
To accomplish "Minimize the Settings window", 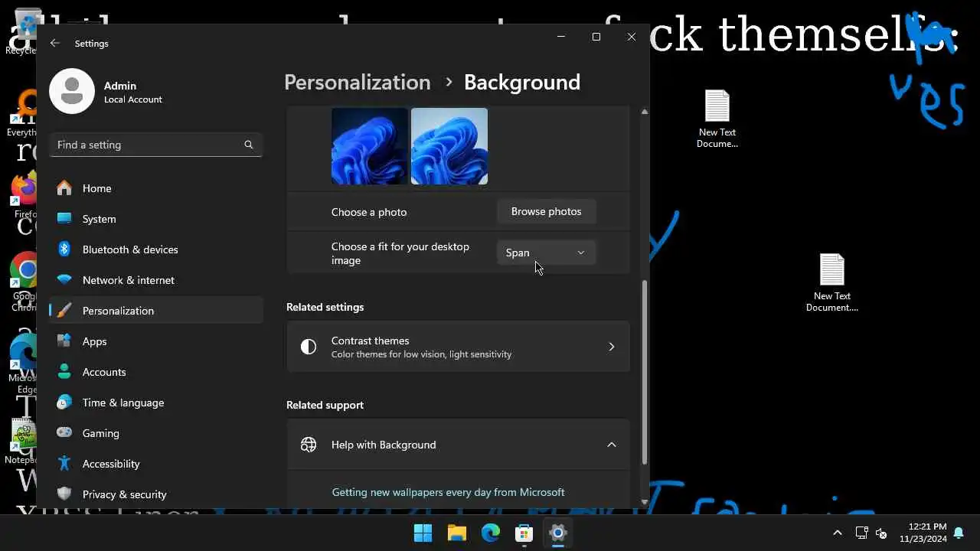I will click(x=562, y=37).
